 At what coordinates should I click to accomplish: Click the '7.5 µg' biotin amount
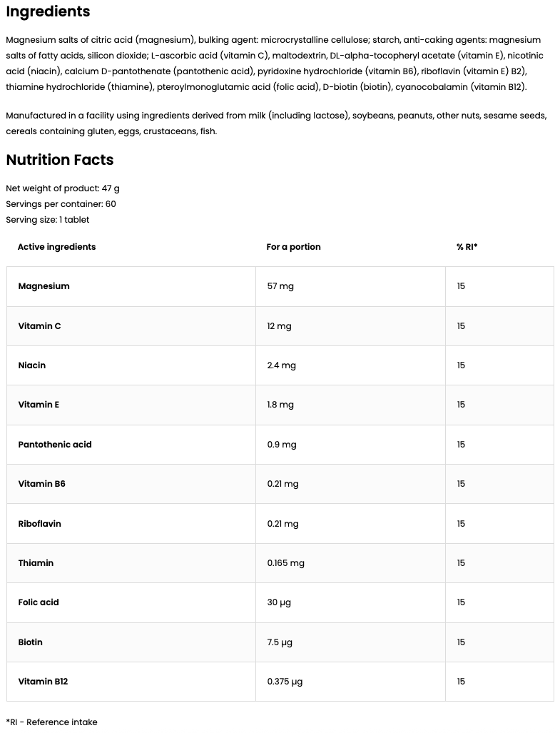(280, 642)
